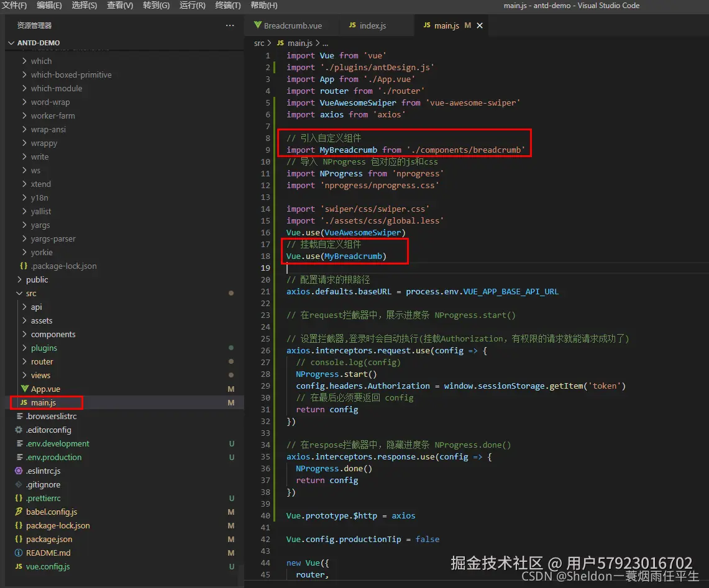This screenshot has height=588, width=709.
Task: Select main.js JS icon in explorer
Action: (x=24, y=402)
